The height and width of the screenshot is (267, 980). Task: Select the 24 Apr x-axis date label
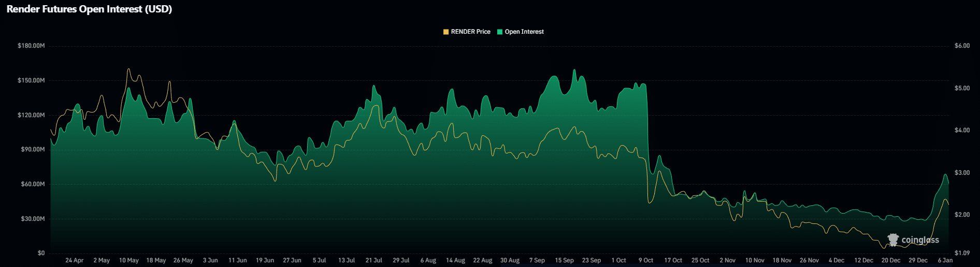[75, 260]
